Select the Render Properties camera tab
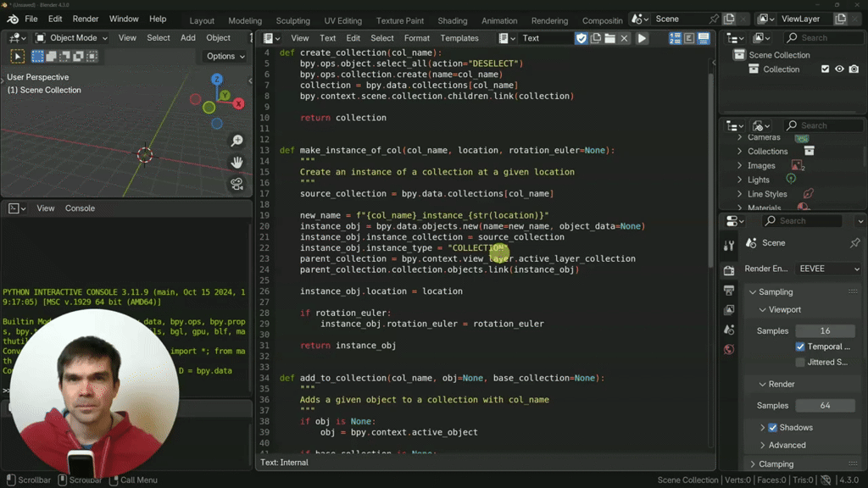 point(729,269)
